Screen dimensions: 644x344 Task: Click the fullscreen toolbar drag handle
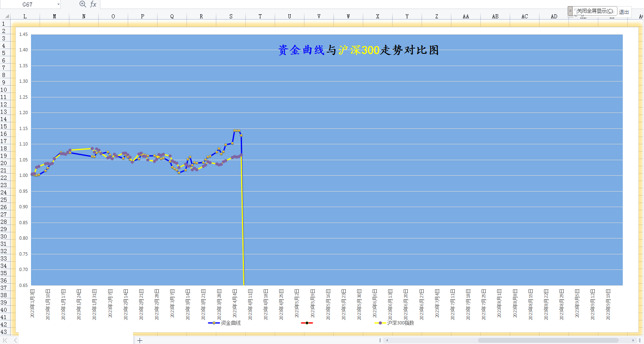(x=571, y=11)
